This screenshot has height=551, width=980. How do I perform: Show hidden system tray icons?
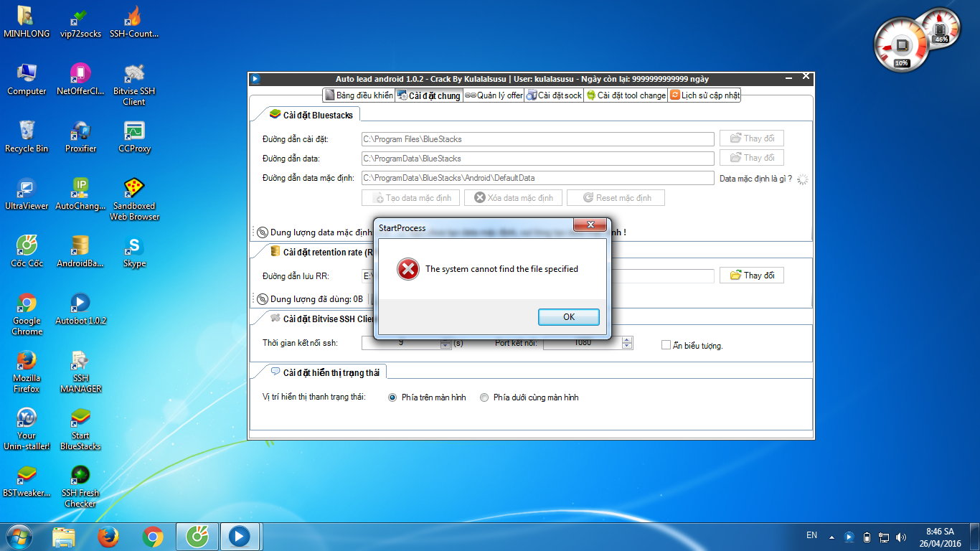point(831,537)
